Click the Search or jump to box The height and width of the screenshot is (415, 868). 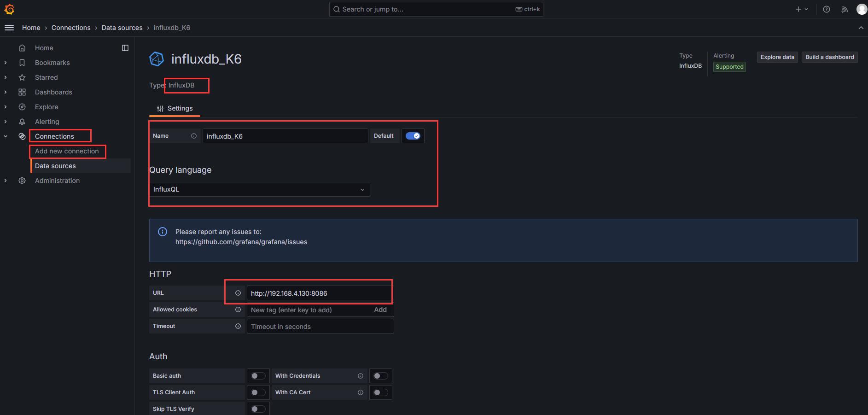(436, 9)
